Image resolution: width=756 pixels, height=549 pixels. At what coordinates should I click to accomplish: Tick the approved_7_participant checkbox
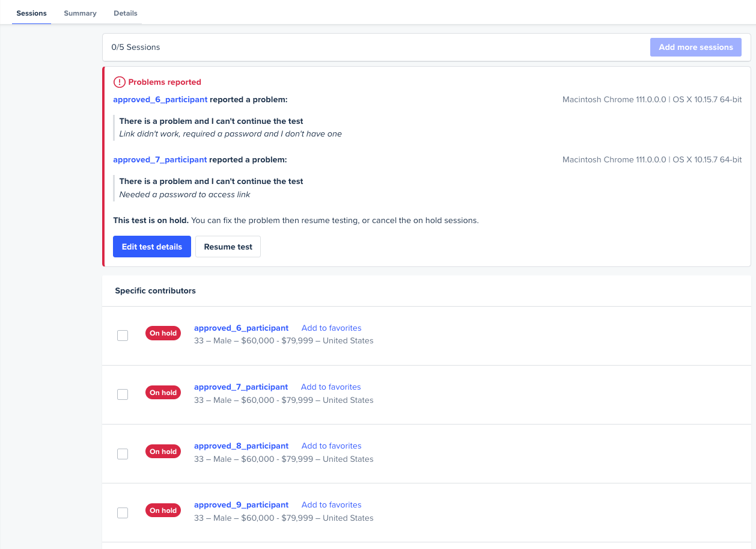point(123,394)
